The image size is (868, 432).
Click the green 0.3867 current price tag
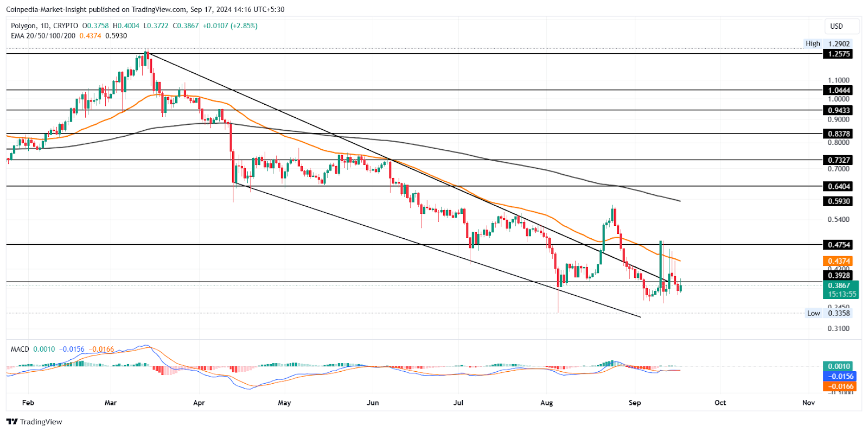(840, 290)
